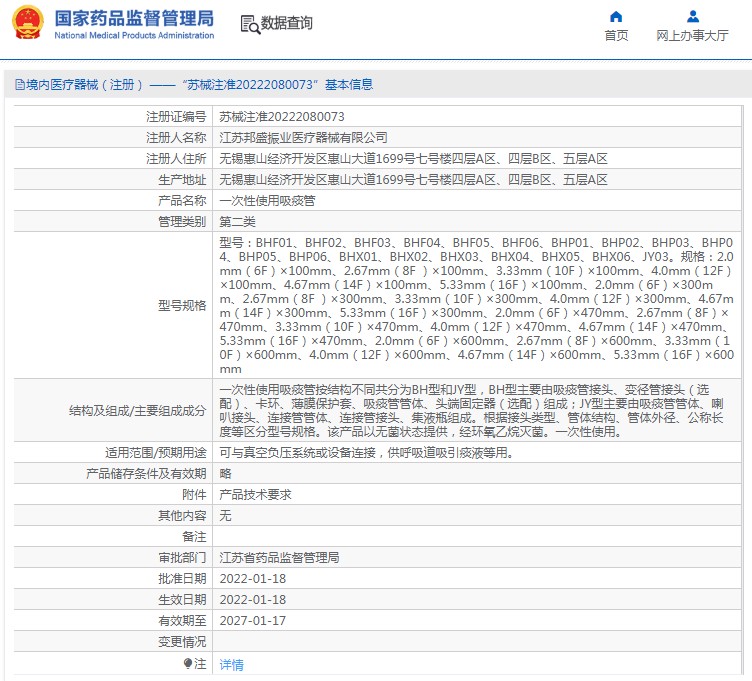Click the 变更情况 row label
752x681 pixels.
[x=182, y=642]
